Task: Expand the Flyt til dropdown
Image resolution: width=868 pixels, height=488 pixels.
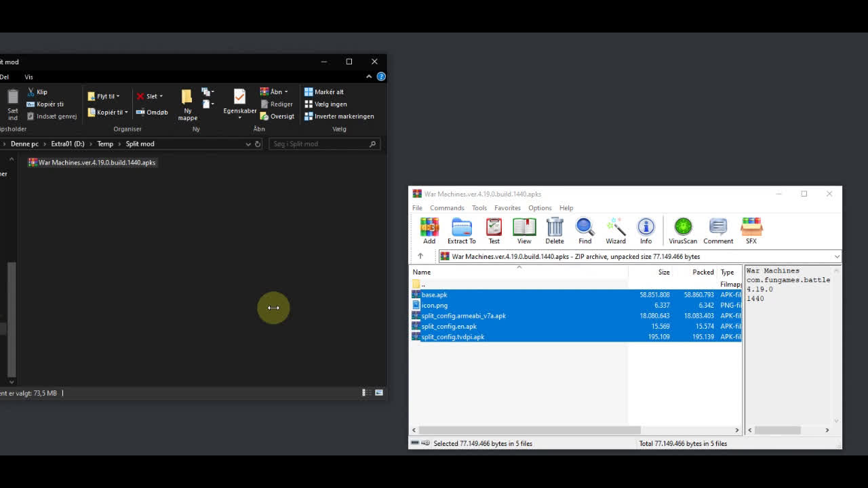Action: point(104,96)
